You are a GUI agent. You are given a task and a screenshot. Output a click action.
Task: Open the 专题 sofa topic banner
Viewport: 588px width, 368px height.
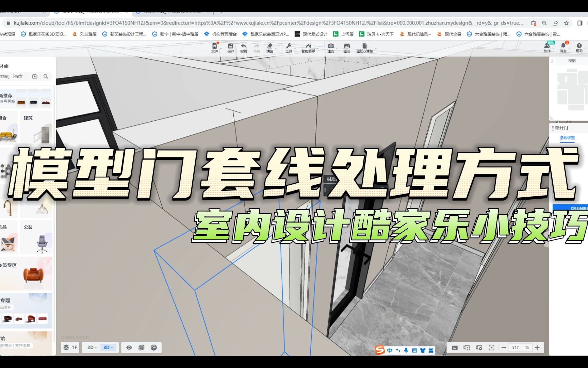[26, 310]
